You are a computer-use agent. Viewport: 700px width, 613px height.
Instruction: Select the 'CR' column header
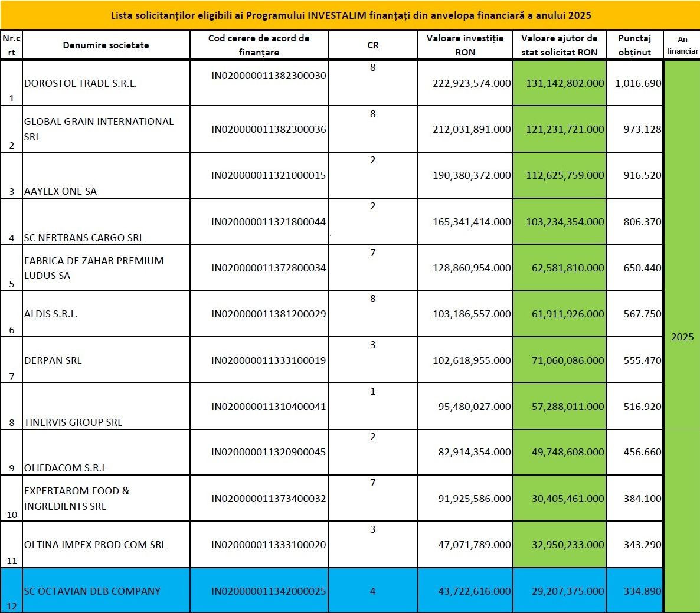click(x=372, y=45)
